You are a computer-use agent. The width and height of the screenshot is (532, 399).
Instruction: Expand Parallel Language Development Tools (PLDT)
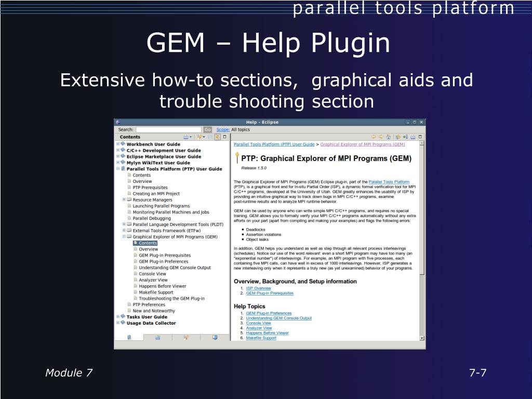124,224
